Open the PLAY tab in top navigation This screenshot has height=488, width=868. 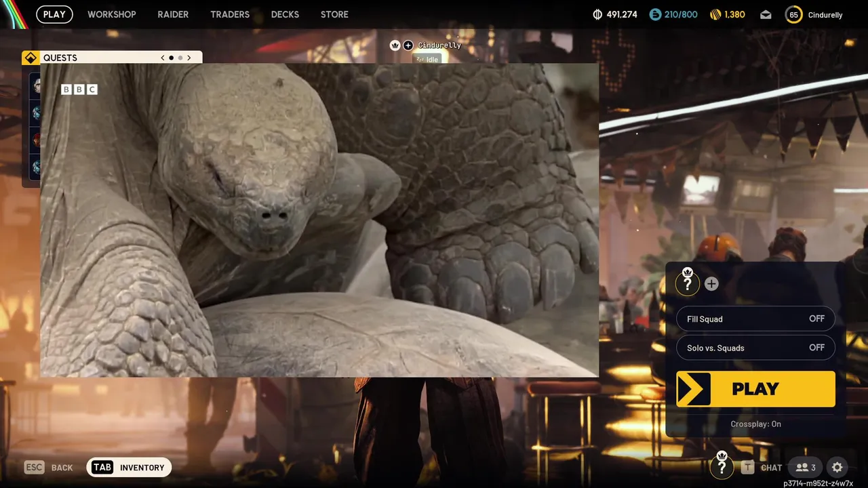54,14
